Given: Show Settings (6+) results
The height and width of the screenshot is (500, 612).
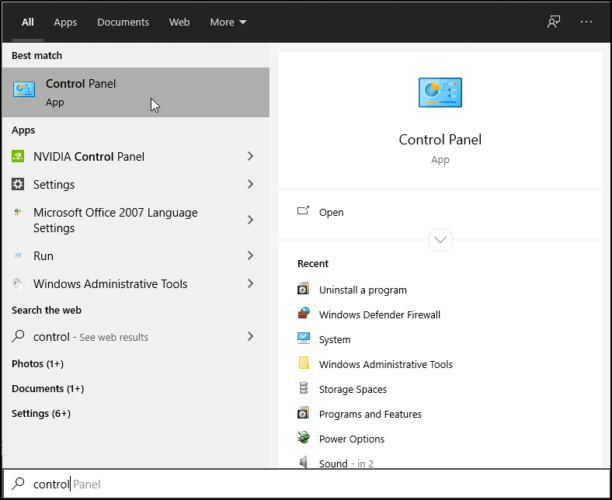Looking at the screenshot, I should coord(41,413).
